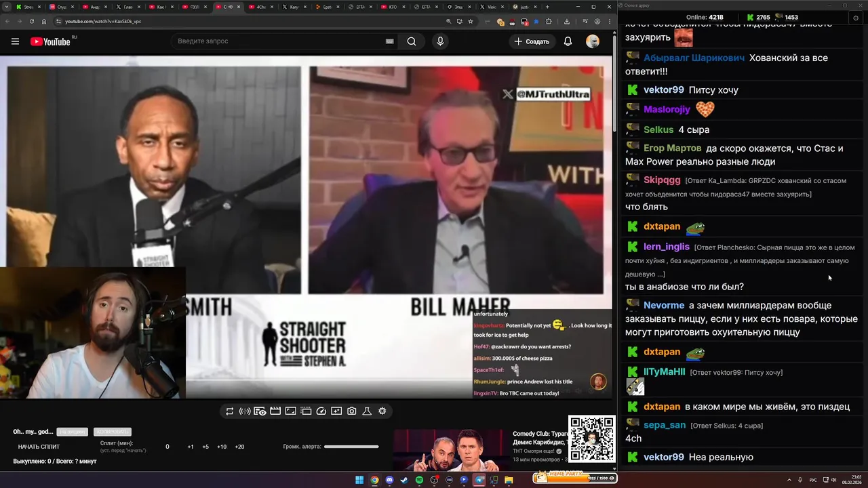Open 'Создать' create menu
Screen dimensions: 868x488
[532, 41]
